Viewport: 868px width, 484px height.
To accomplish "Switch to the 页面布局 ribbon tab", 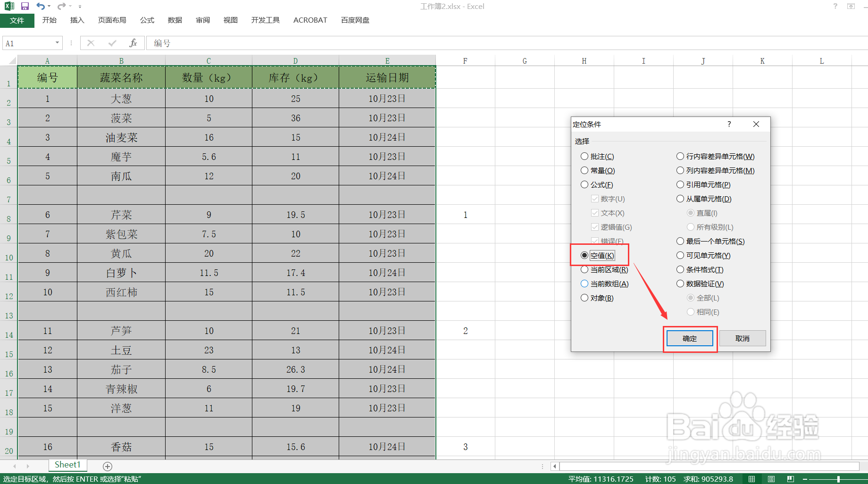I will (x=112, y=20).
